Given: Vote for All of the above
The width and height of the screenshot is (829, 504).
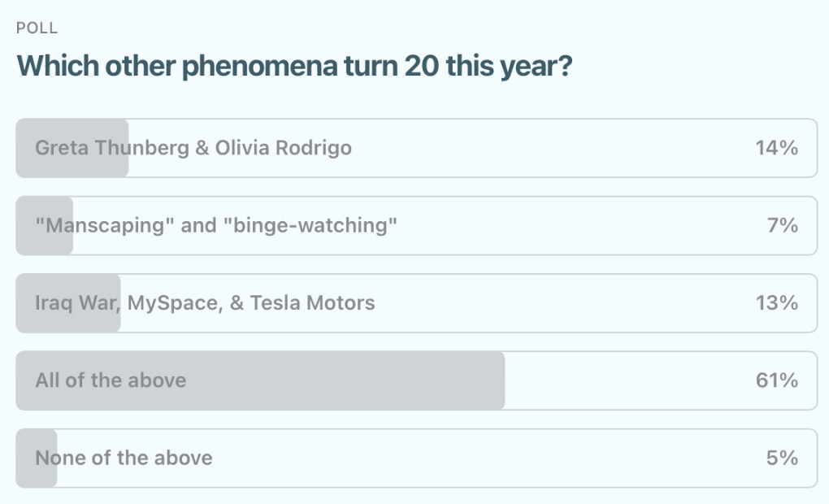Looking at the screenshot, I should click(x=417, y=380).
